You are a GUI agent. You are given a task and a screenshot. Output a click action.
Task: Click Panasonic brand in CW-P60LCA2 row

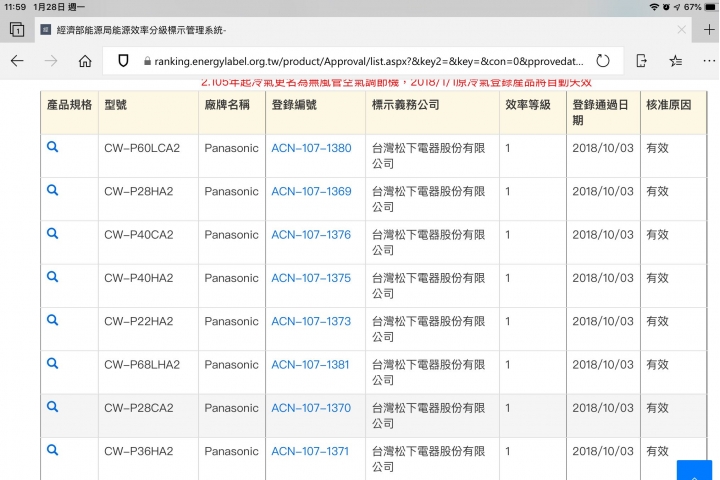231,148
